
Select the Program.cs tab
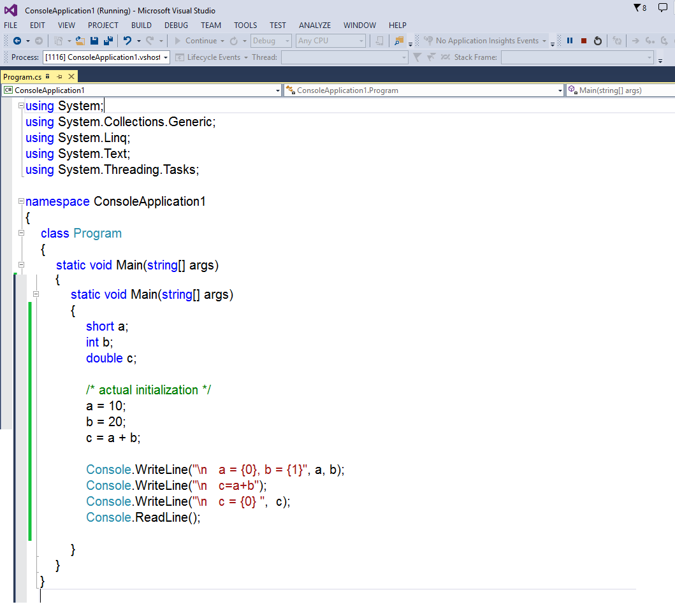(x=23, y=76)
